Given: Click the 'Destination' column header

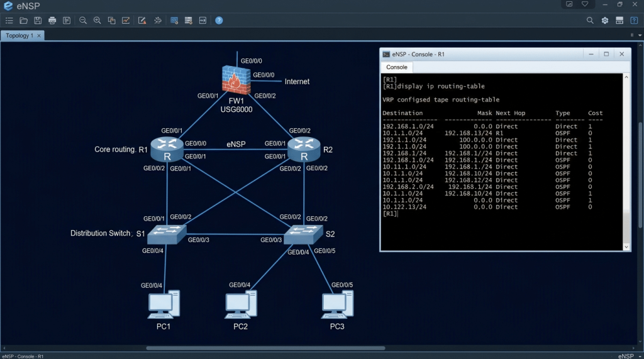Looking at the screenshot, I should point(402,113).
